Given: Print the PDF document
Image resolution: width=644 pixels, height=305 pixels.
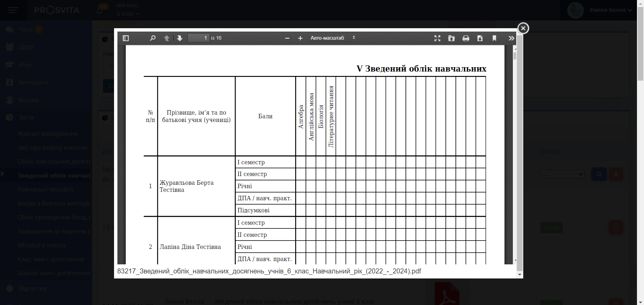Looking at the screenshot, I should (x=466, y=38).
